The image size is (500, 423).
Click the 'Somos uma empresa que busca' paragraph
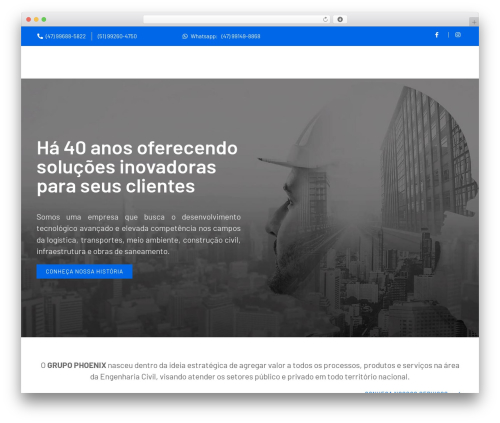tap(138, 234)
